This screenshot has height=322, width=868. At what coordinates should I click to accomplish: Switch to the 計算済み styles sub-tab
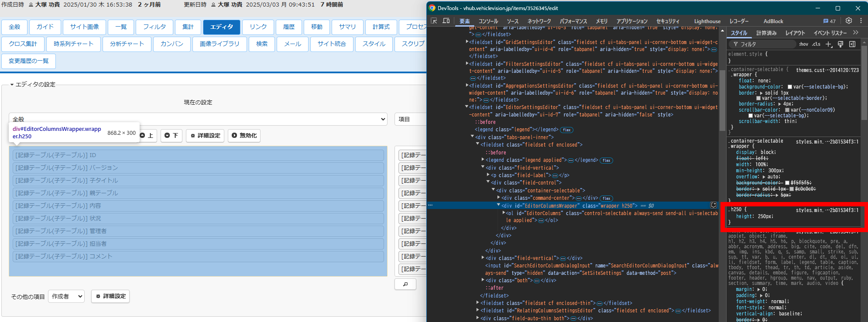pyautogui.click(x=766, y=33)
